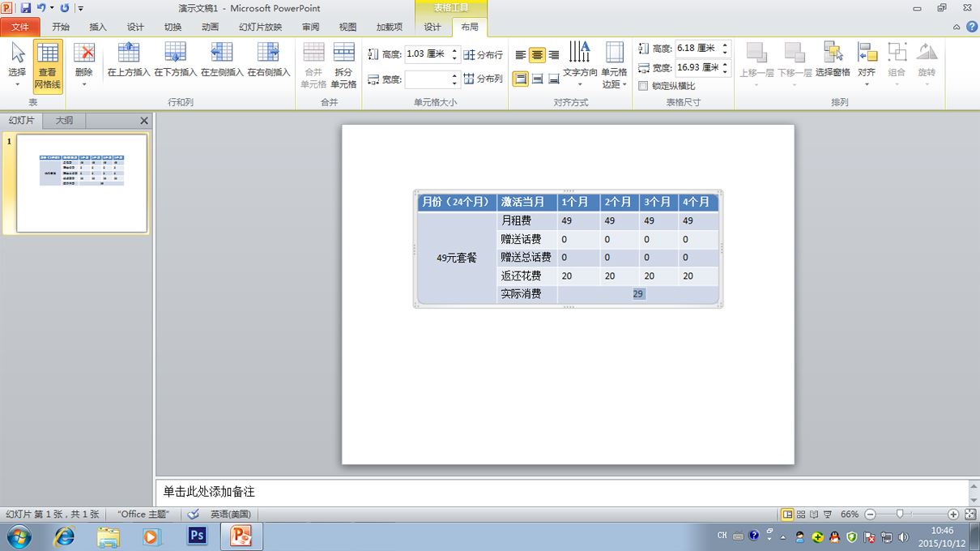Select slide 1 thumbnail
Viewport: 980px width, 551px height.
click(82, 183)
